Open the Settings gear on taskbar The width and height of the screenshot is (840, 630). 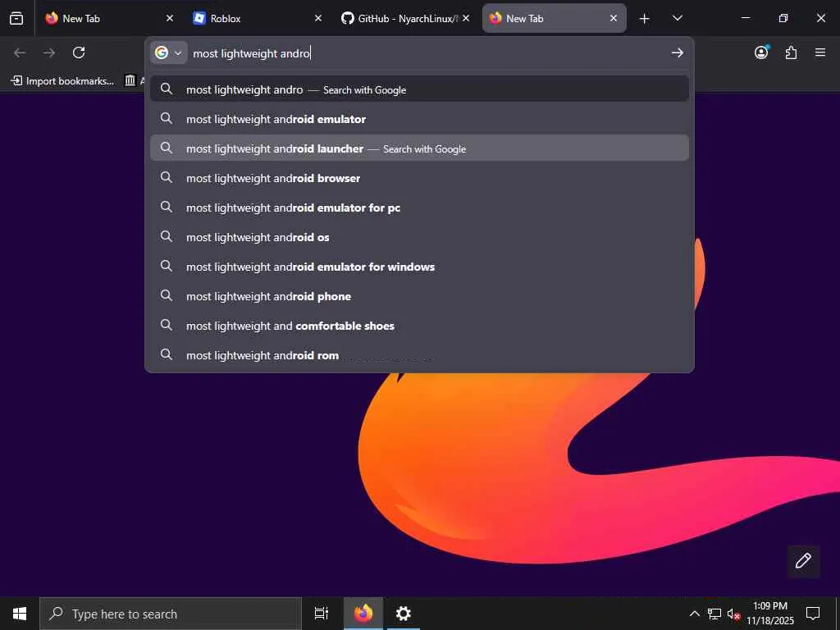(x=403, y=614)
